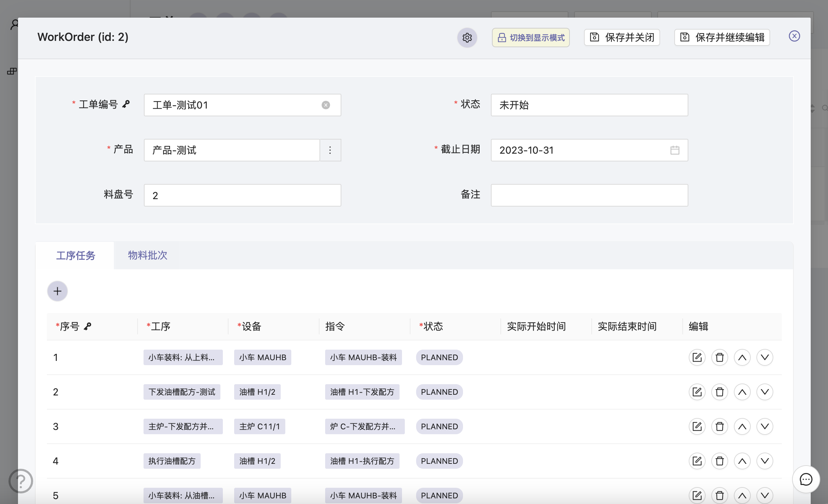The height and width of the screenshot is (504, 828).
Task: Click 保存并继续编辑 button
Action: (x=722, y=37)
